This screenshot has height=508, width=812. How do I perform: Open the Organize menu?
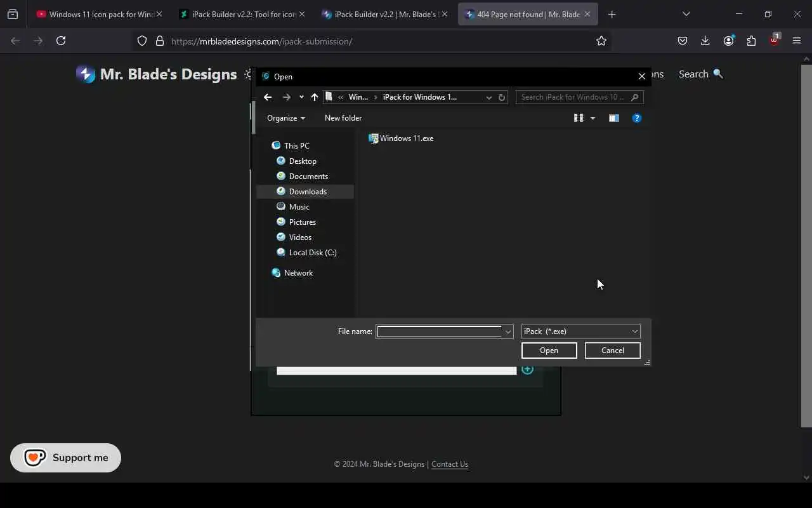pyautogui.click(x=286, y=118)
